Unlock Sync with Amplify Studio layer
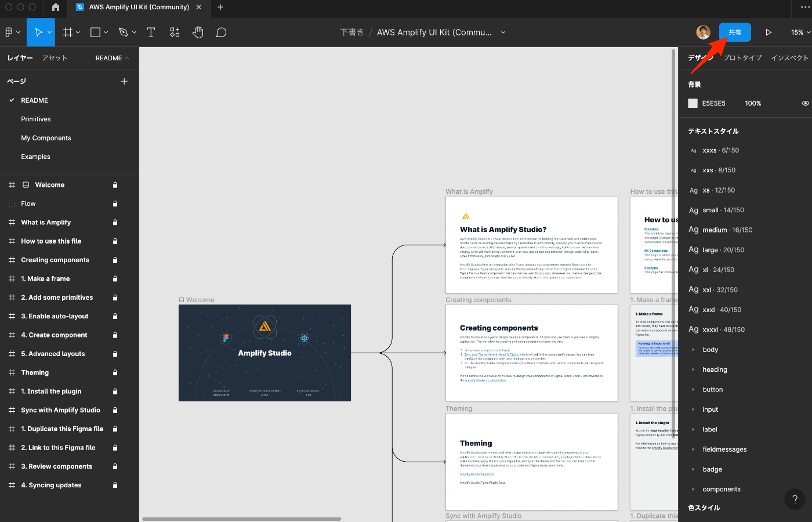Image resolution: width=812 pixels, height=522 pixels. pos(115,410)
